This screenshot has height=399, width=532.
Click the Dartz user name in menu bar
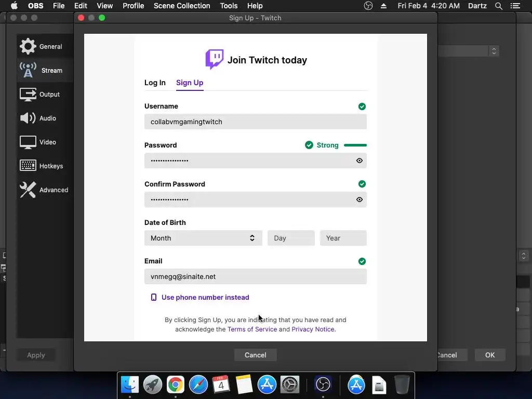(477, 6)
